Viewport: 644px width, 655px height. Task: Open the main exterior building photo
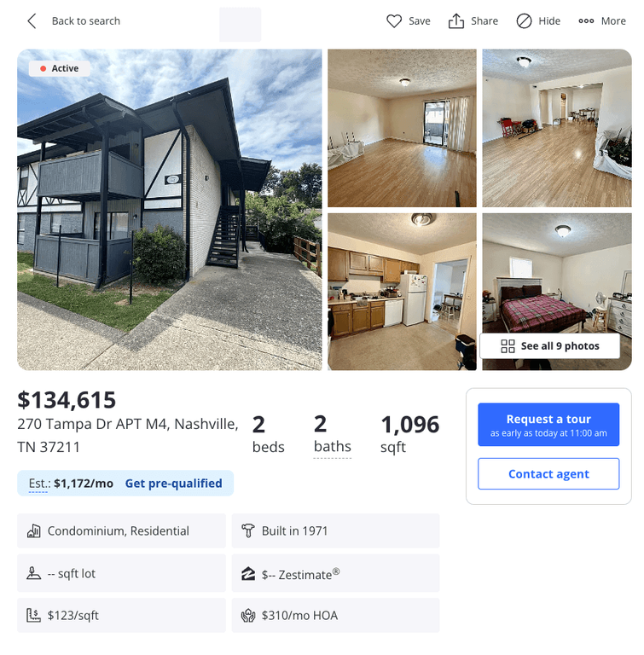click(169, 210)
